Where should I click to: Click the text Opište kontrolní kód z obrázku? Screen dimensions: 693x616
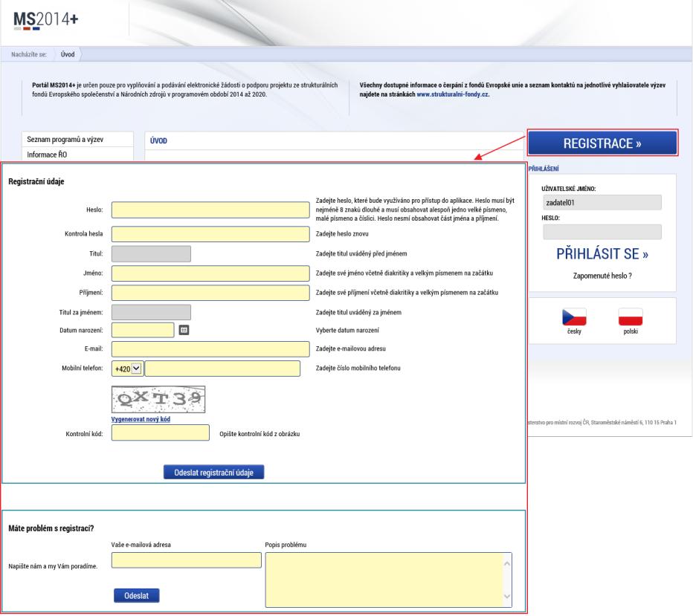click(260, 434)
